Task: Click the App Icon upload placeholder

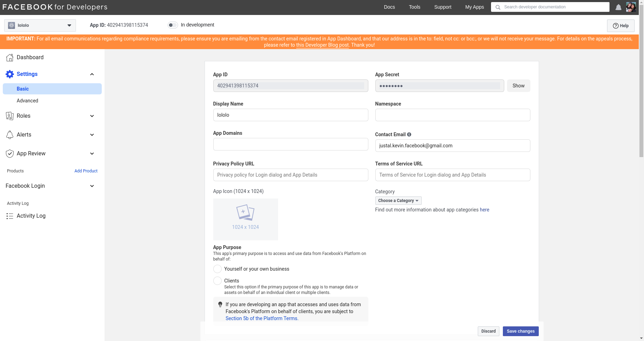Action: [246, 219]
